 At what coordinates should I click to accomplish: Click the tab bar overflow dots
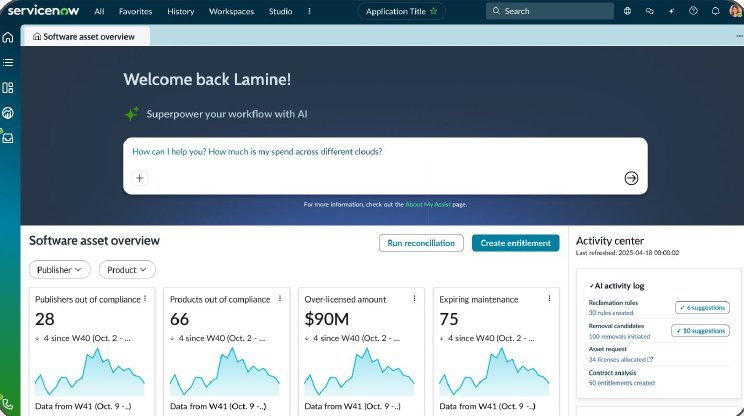coord(739,36)
